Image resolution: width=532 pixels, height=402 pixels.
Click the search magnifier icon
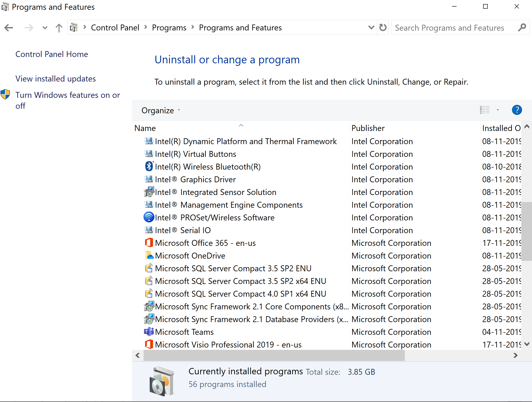click(x=522, y=28)
